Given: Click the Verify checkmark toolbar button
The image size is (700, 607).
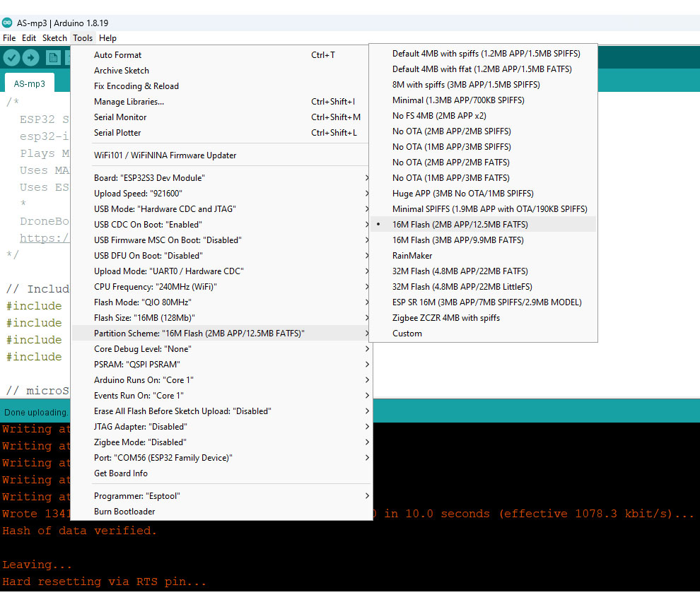Looking at the screenshot, I should point(12,58).
